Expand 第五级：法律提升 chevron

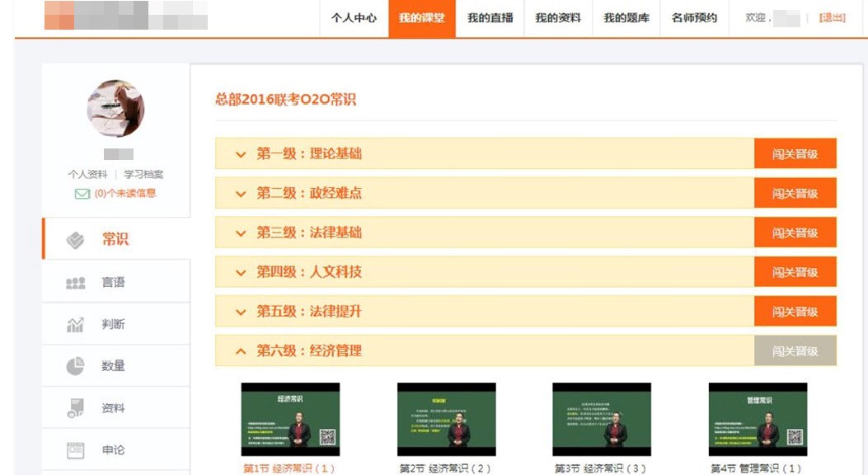241,312
